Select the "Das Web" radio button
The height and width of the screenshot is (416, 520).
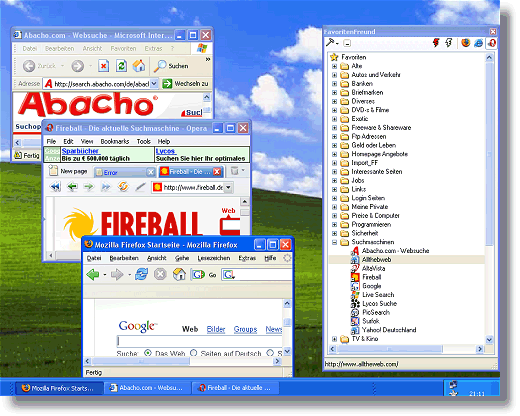point(148,353)
